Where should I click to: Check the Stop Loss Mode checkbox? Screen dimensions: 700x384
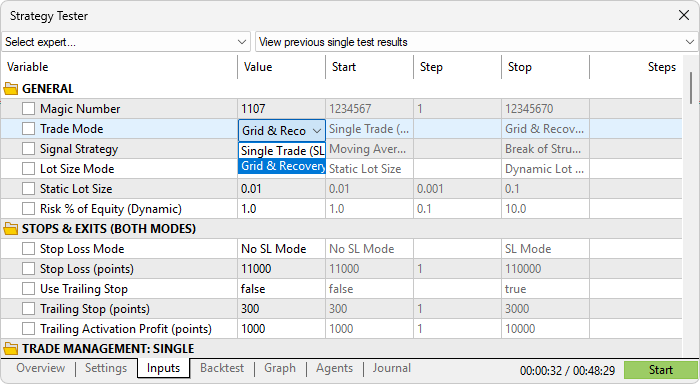click(x=28, y=249)
